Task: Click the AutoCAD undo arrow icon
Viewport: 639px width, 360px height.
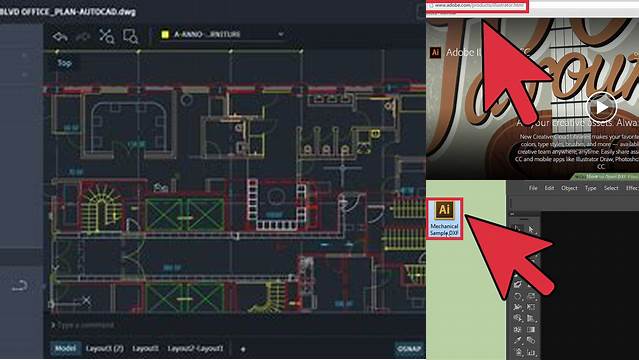Action: click(60, 37)
